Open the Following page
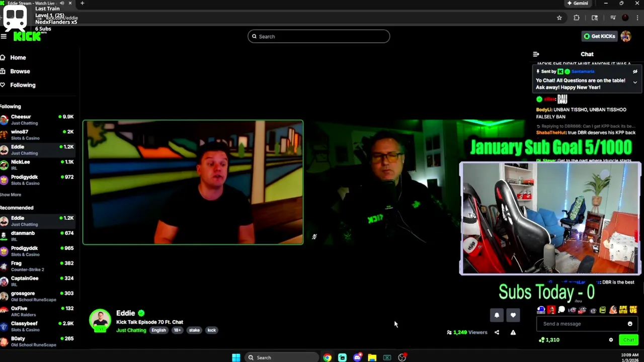 pyautogui.click(x=23, y=85)
